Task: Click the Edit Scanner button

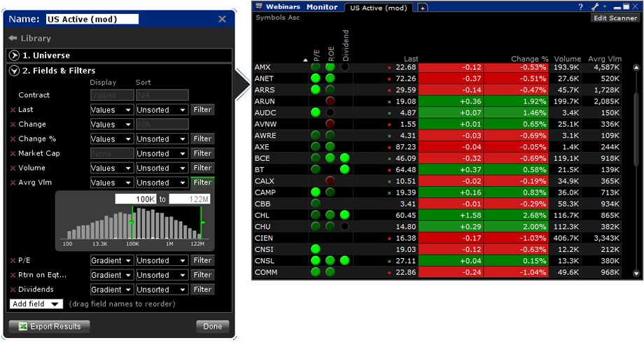Action: [615, 18]
